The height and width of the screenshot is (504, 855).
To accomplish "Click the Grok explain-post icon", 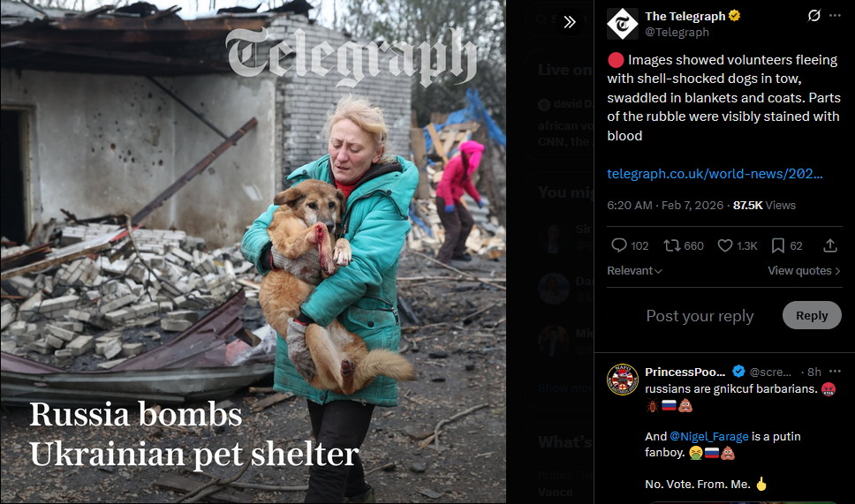I will tap(813, 16).
